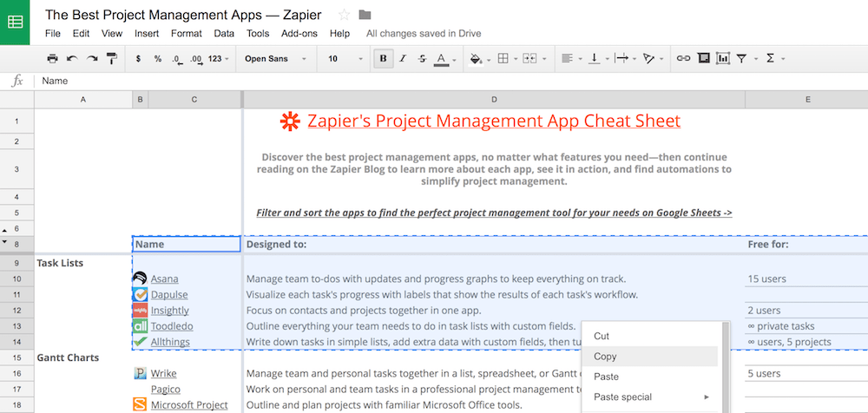The height and width of the screenshot is (413, 868).
Task: Open the Asana link in the list
Action: point(165,279)
